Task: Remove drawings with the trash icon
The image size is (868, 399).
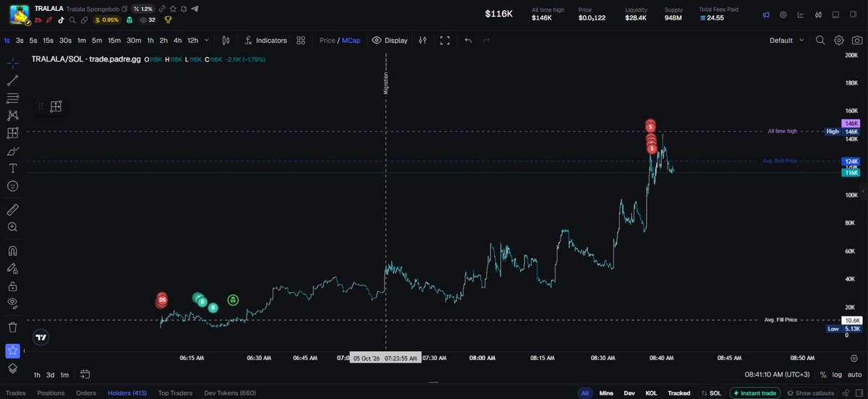Action: 12,327
